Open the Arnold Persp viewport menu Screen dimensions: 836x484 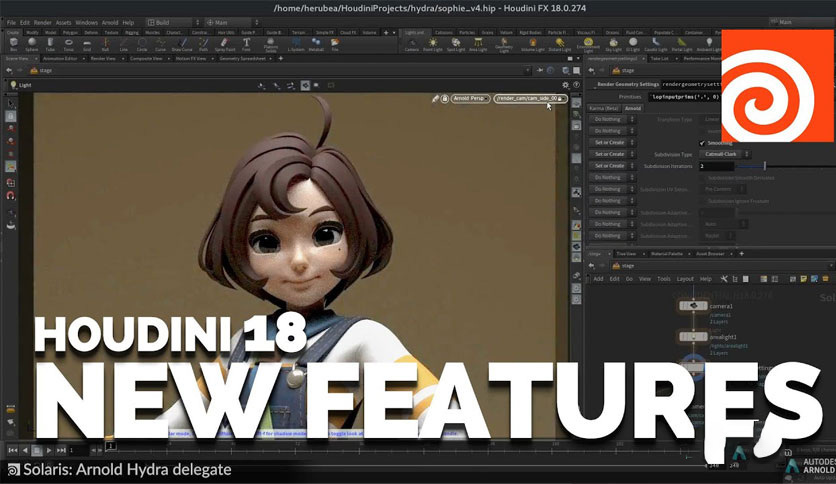pyautogui.click(x=468, y=99)
